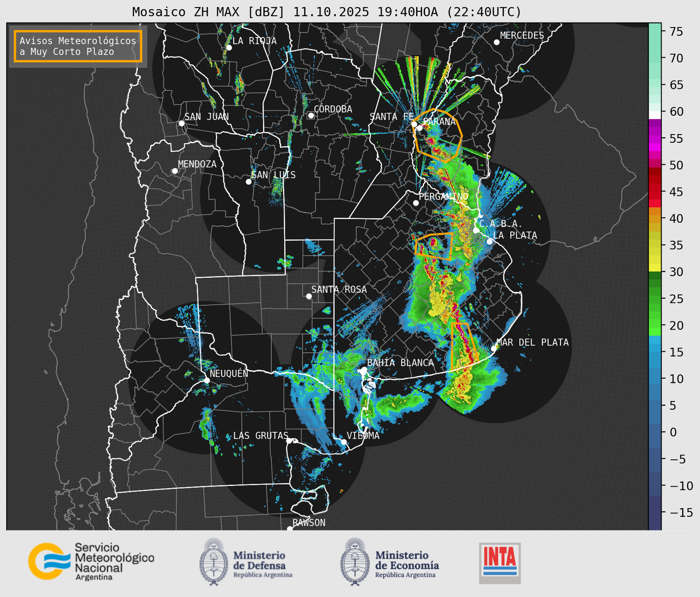Screen dimensions: 700x597
Task: Click the 0 dBZ scale label
Action: tap(673, 432)
